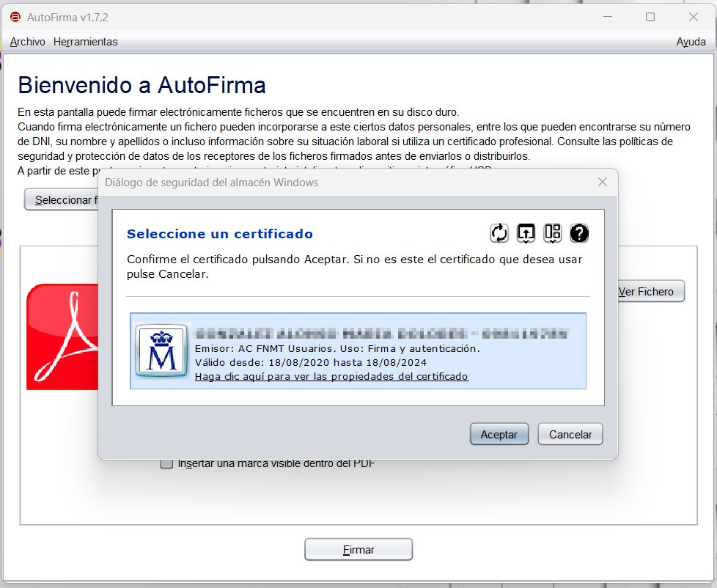The height and width of the screenshot is (588, 717).
Task: Select the 'Emisor: AC FNMT Usuarios' text line
Action: (x=337, y=348)
